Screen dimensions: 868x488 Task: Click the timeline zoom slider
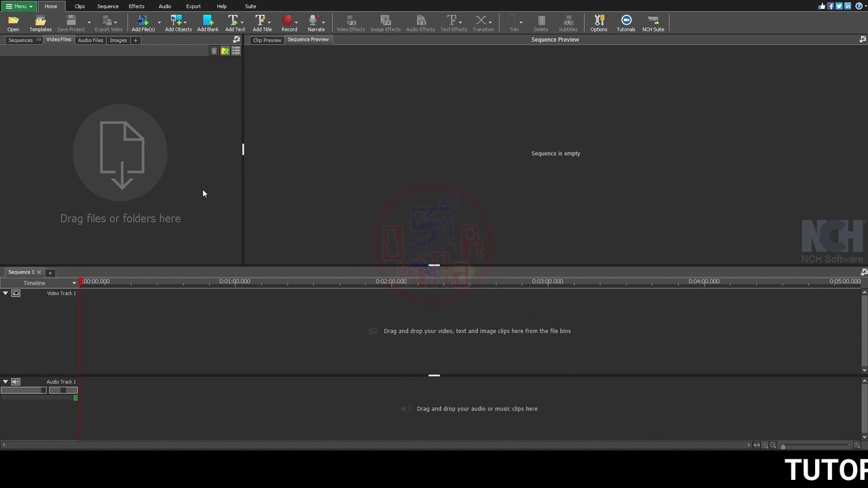(814, 446)
